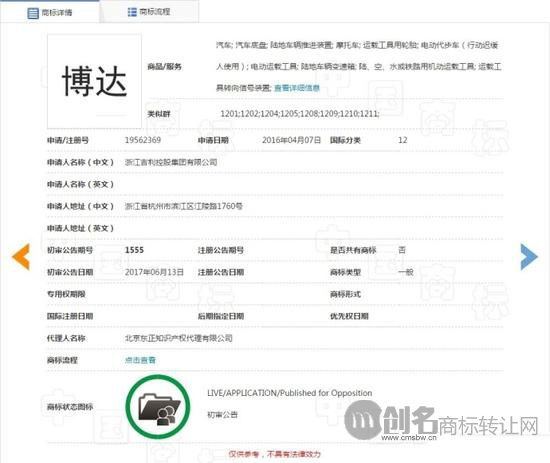Switch to the 商标流程 tab
Image resolution: width=550 pixels, height=463 pixels.
pos(149,12)
